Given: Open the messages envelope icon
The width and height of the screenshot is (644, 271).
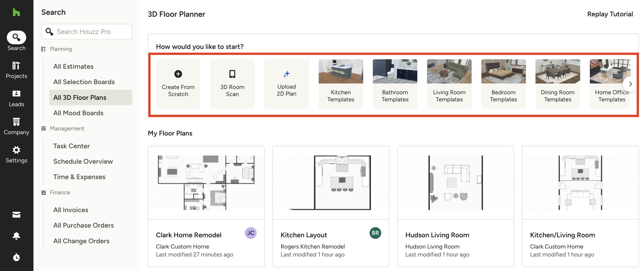Looking at the screenshot, I should tap(16, 215).
